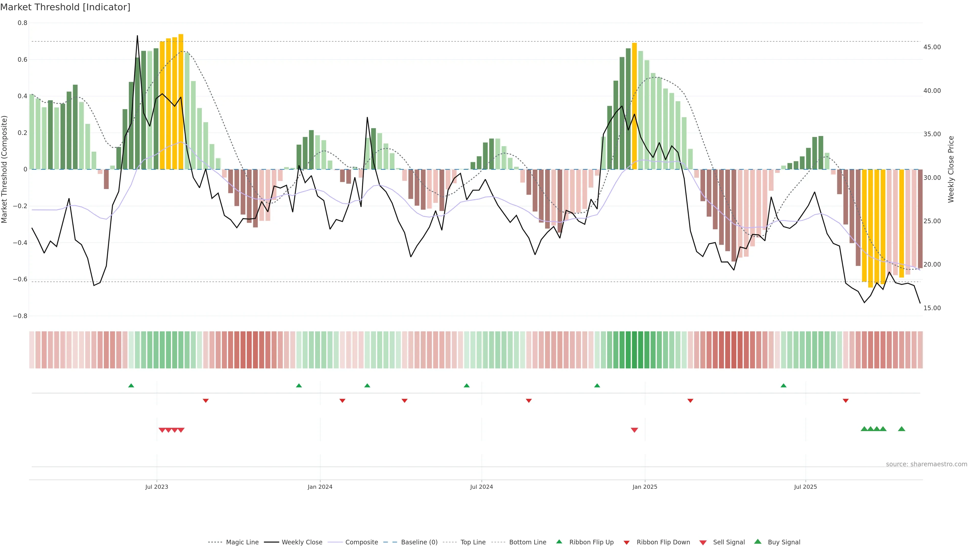Click the Weekly Close Price axis title
Screen dimensions: 980x551
pos(951,169)
